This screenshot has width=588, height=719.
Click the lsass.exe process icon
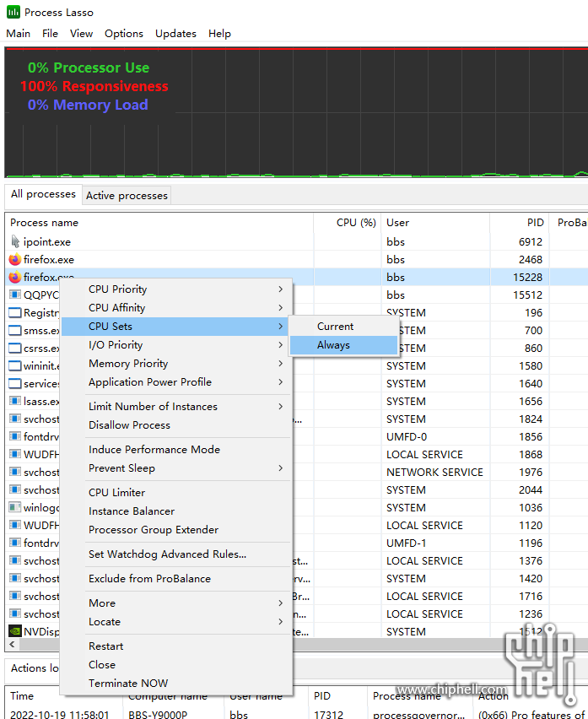[x=15, y=401]
